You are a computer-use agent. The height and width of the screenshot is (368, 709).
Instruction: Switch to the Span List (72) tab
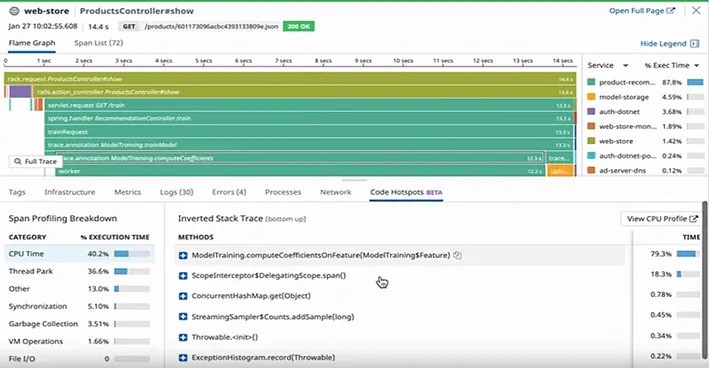tap(99, 43)
